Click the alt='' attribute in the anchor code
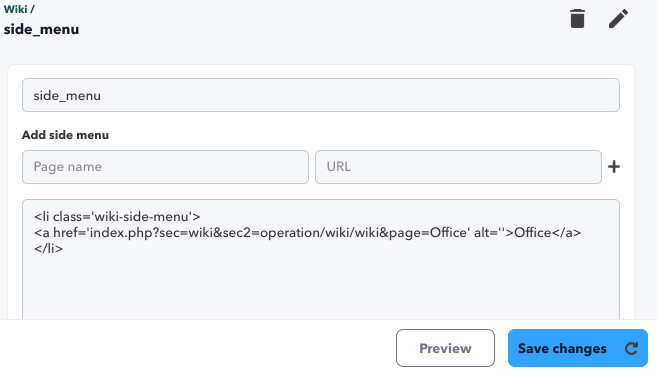This screenshot has width=657, height=376. point(489,233)
